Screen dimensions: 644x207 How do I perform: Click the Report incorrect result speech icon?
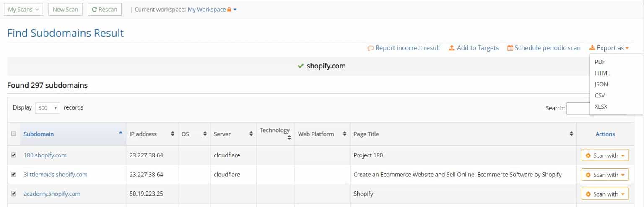point(370,48)
